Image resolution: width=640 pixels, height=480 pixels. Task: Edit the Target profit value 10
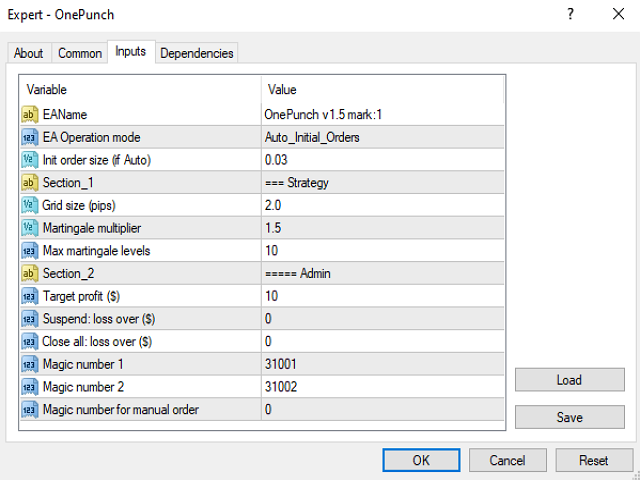coord(382,296)
